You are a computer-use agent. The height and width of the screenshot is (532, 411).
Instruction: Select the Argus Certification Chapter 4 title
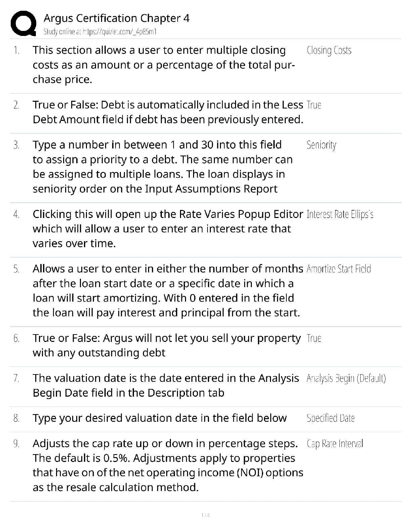coord(117,18)
